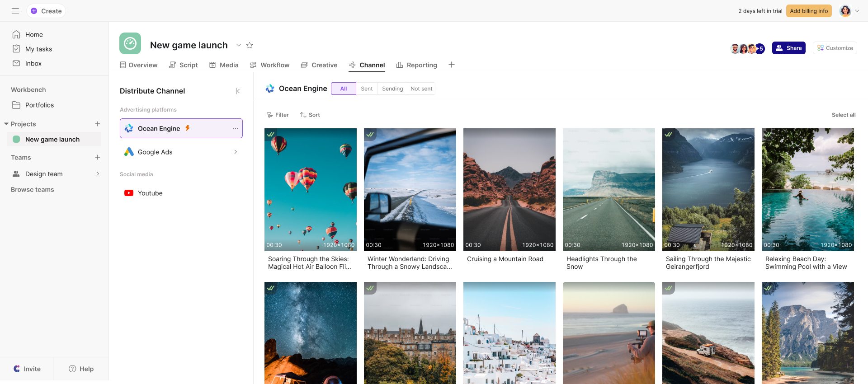Screen dimensions: 868x384
Task: Add a new project with plus icon
Action: [x=98, y=124]
